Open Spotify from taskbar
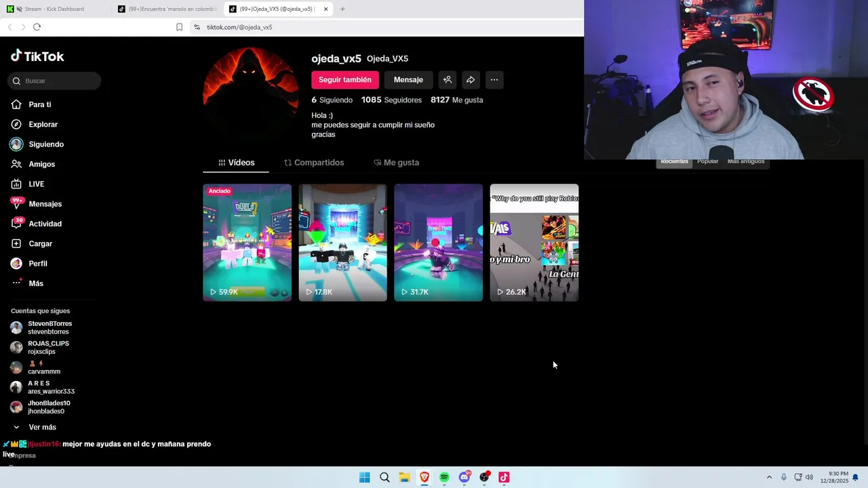The height and width of the screenshot is (488, 868). click(444, 477)
